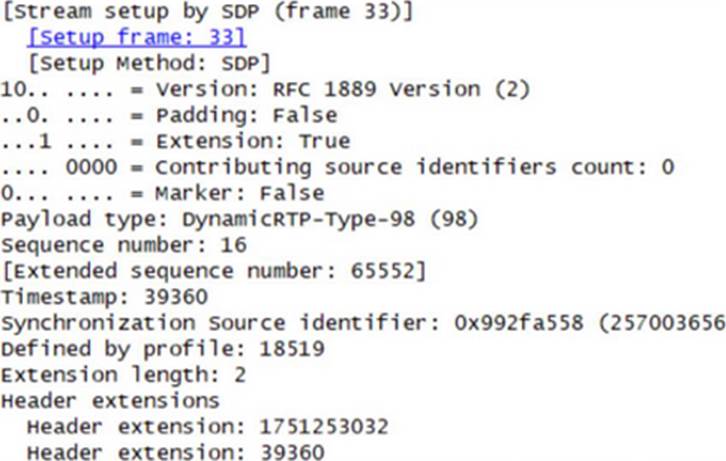Select the Sequence number: 16 line
The width and height of the screenshot is (726, 461).
pos(124,245)
